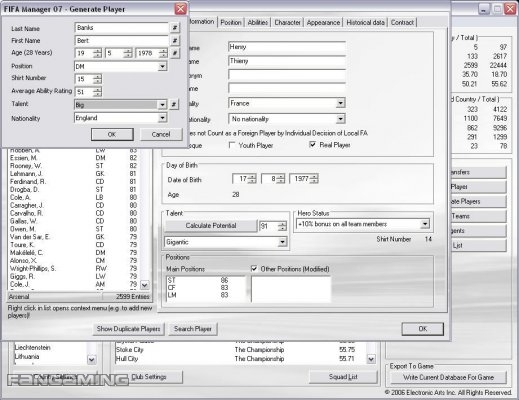519x400 pixels.
Task: Click the club list scroll-down arrow
Action: tap(371, 359)
